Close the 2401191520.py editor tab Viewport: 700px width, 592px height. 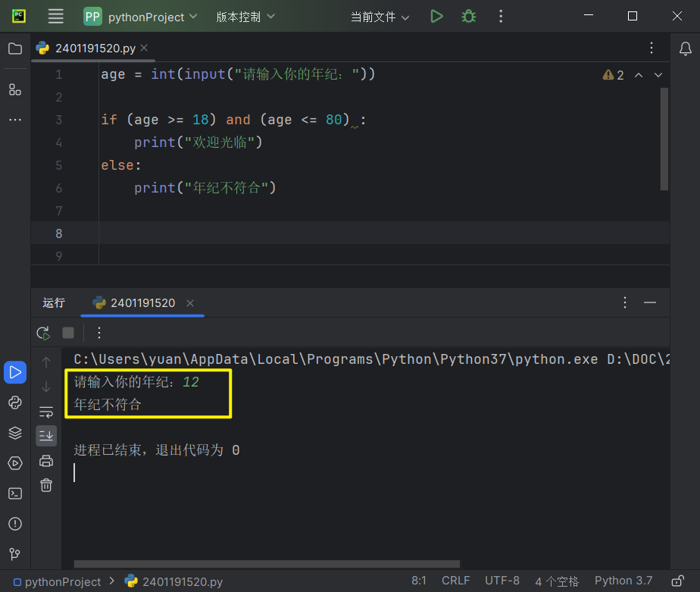(x=144, y=48)
